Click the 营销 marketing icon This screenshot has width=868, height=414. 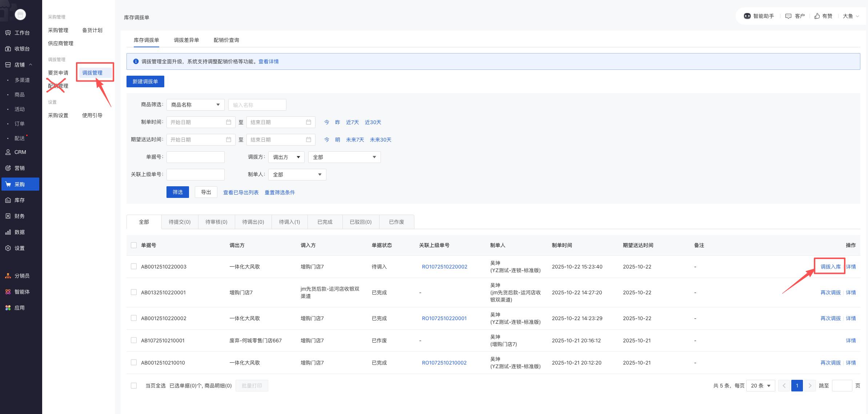[x=8, y=168]
